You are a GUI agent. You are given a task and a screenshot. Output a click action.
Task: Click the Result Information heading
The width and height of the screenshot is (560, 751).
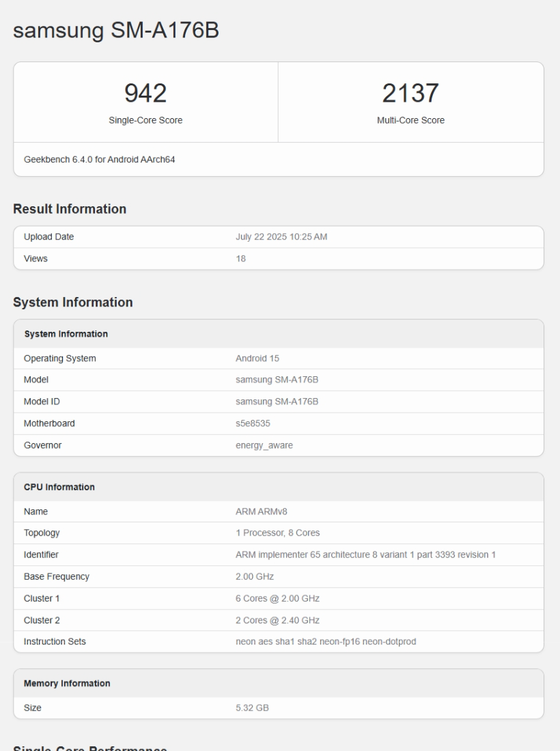click(x=70, y=209)
